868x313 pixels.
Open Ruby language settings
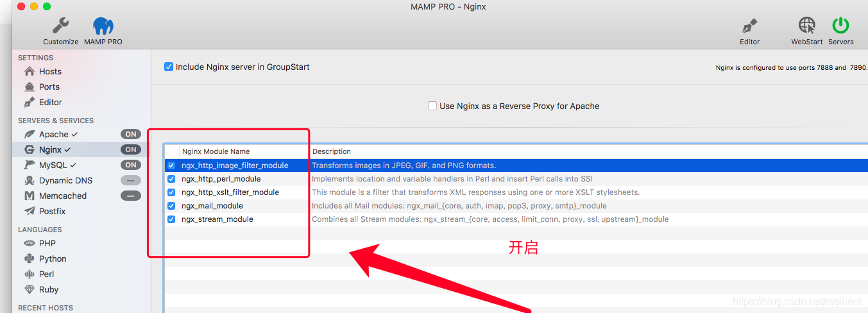49,289
